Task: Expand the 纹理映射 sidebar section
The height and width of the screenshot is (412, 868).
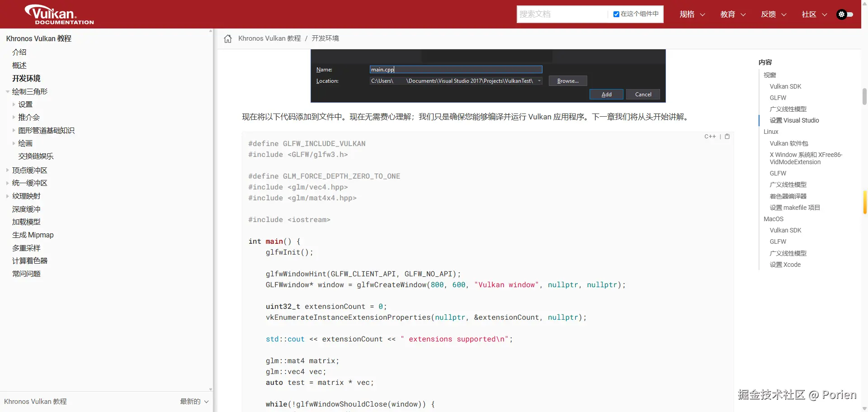Action: click(x=8, y=196)
